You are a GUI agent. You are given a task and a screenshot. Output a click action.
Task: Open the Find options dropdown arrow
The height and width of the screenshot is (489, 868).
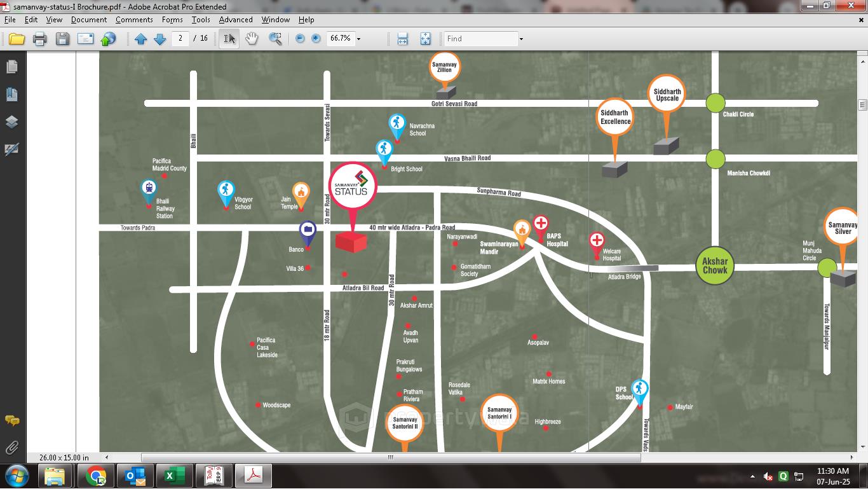[521, 39]
